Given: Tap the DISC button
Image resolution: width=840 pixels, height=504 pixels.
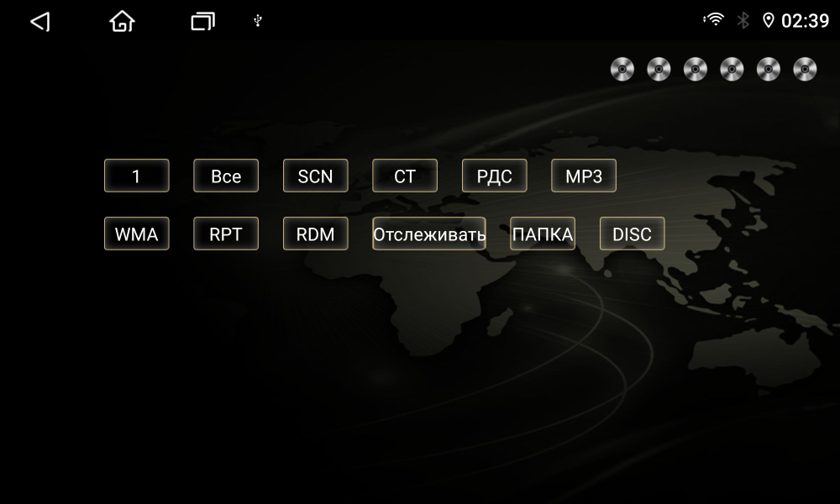Looking at the screenshot, I should click(x=633, y=234).
